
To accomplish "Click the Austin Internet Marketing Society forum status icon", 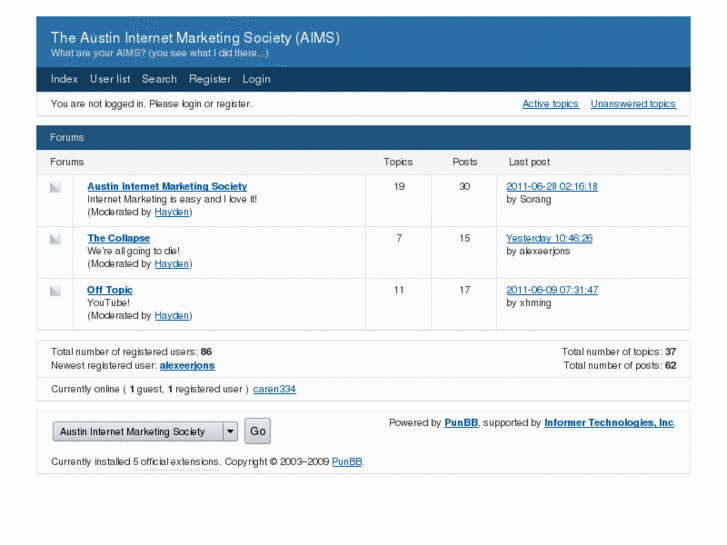I will coord(55,187).
